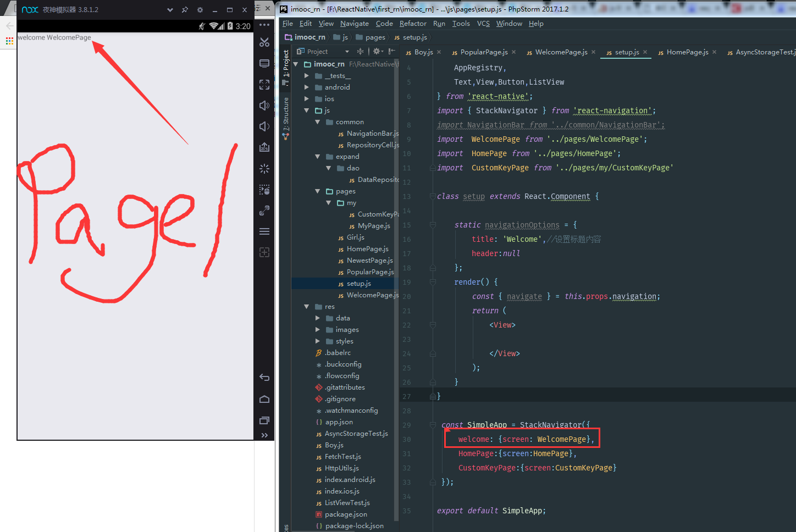Open the browser apps grid icon
This screenshot has width=796, height=532.
pos(9,41)
